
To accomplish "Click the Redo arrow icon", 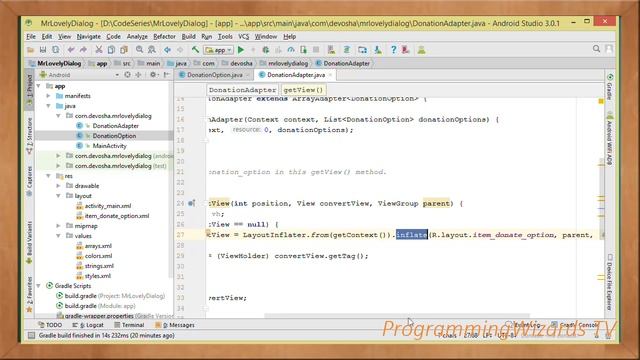I will click(x=83, y=50).
